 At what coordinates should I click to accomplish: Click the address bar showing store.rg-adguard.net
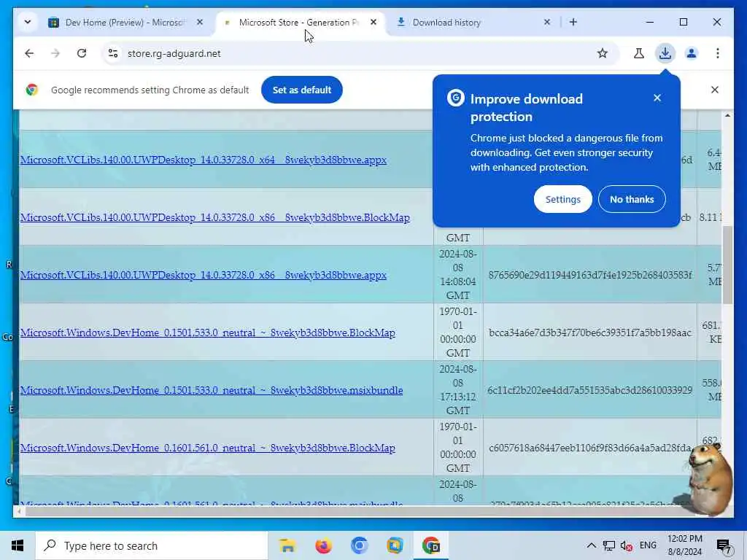(x=352, y=53)
